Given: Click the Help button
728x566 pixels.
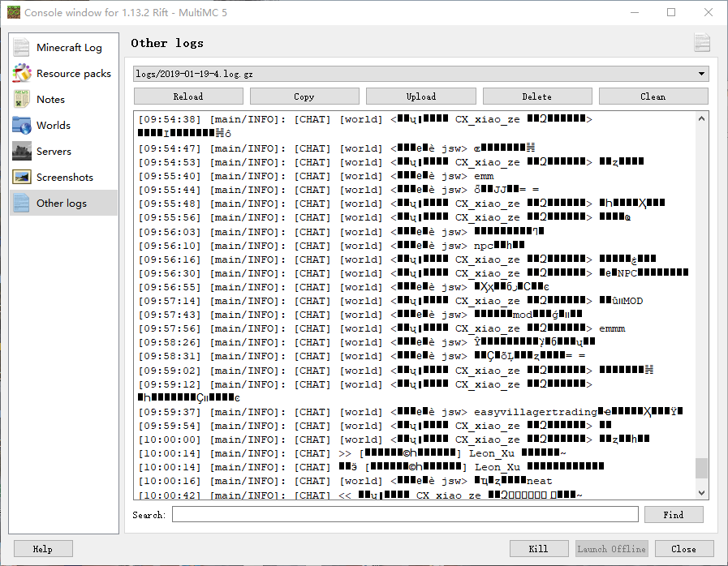Looking at the screenshot, I should 43,549.
